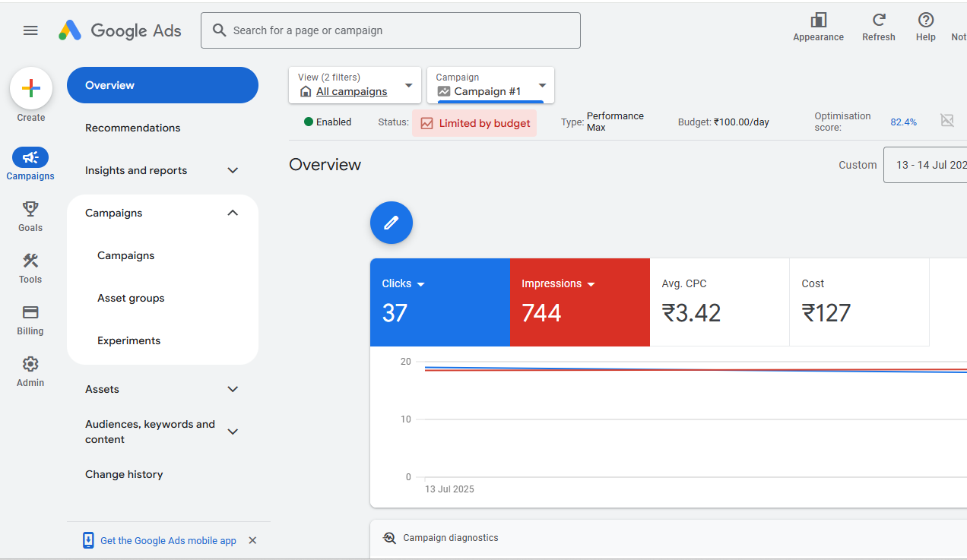
Task: Open Change history page
Action: (x=124, y=474)
